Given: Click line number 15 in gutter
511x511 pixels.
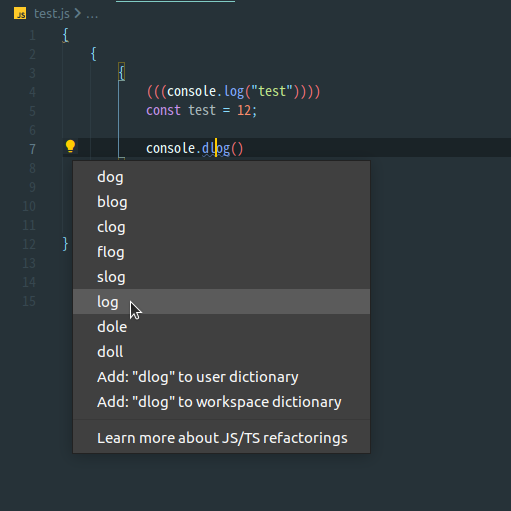Looking at the screenshot, I should coord(29,301).
